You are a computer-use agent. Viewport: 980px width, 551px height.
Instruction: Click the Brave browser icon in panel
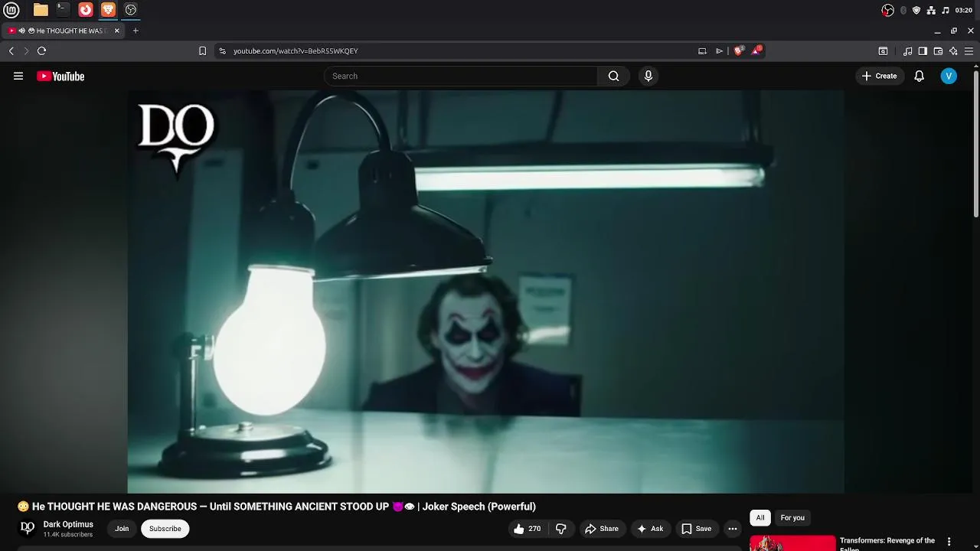108,10
